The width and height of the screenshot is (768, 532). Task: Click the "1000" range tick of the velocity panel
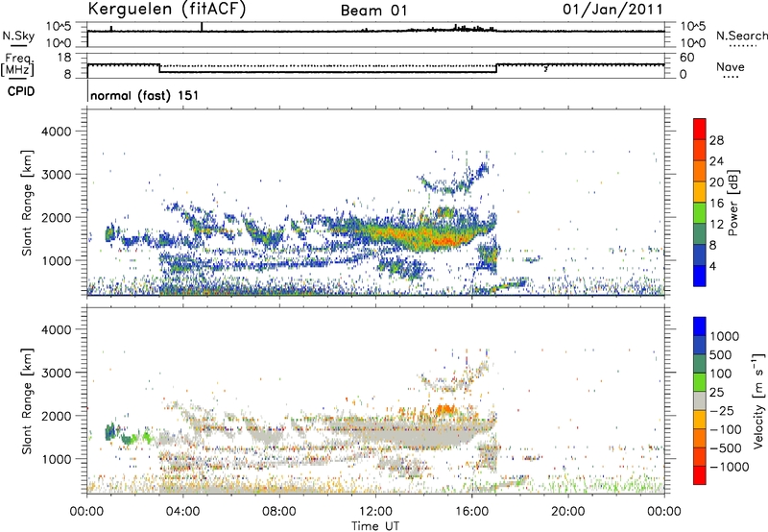57,459
